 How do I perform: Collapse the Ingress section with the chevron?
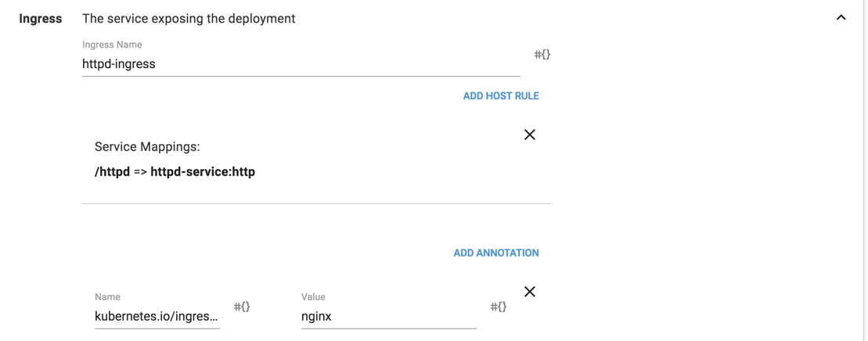pos(841,18)
